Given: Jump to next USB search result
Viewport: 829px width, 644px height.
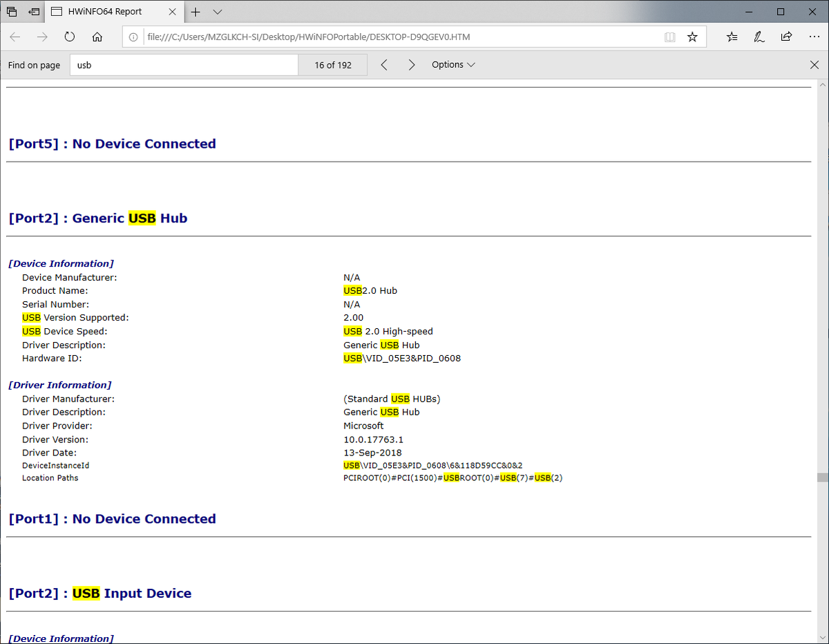Looking at the screenshot, I should coord(412,65).
